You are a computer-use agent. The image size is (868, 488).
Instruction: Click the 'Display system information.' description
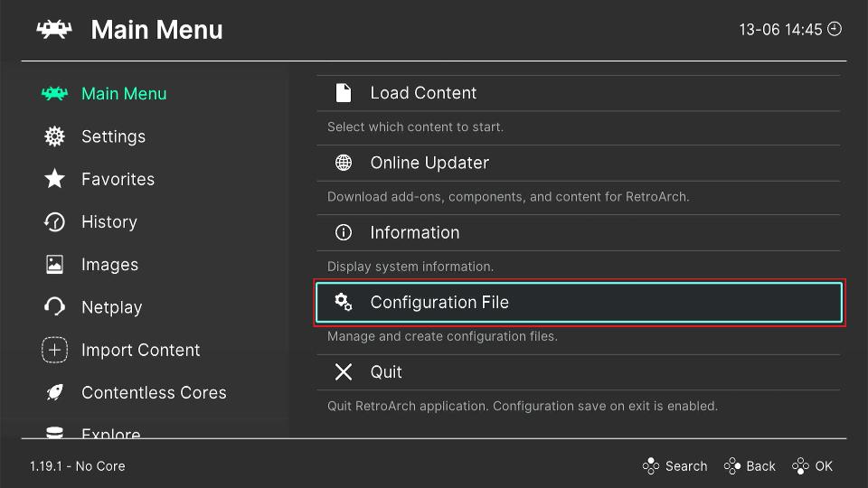point(410,266)
